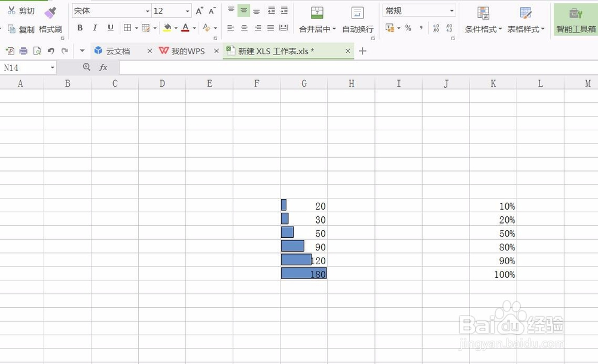Add a new document tab with plus

363,51
